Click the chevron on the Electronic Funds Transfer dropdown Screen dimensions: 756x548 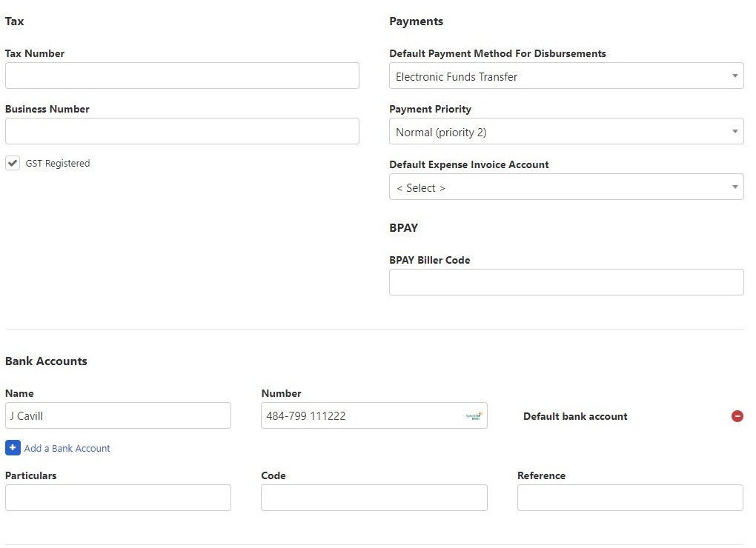pos(735,76)
